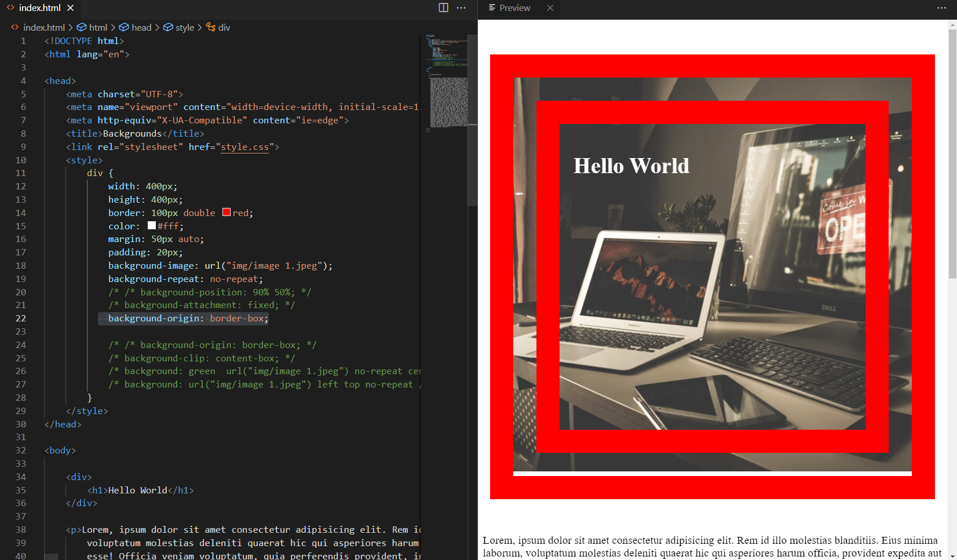Open the #fff white color swatch

coord(152,226)
